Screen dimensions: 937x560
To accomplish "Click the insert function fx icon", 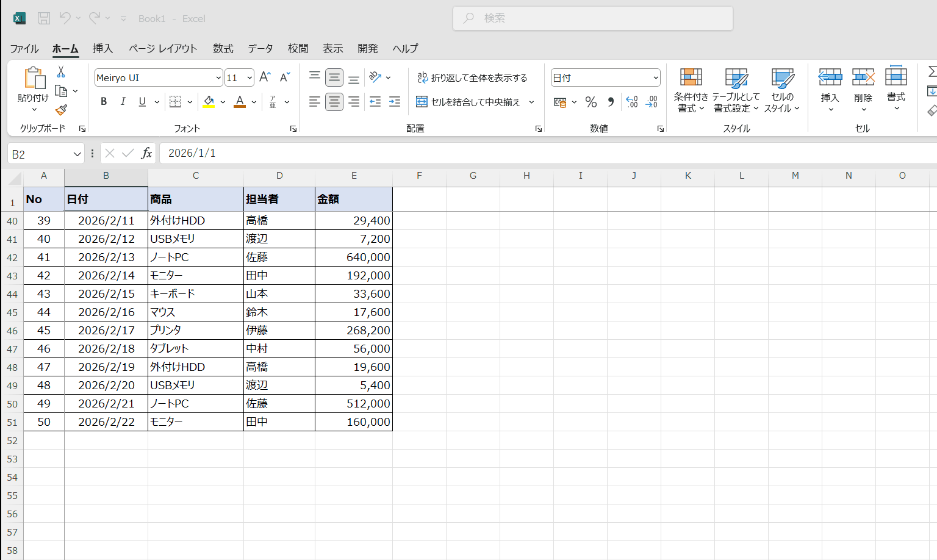I will pos(146,153).
